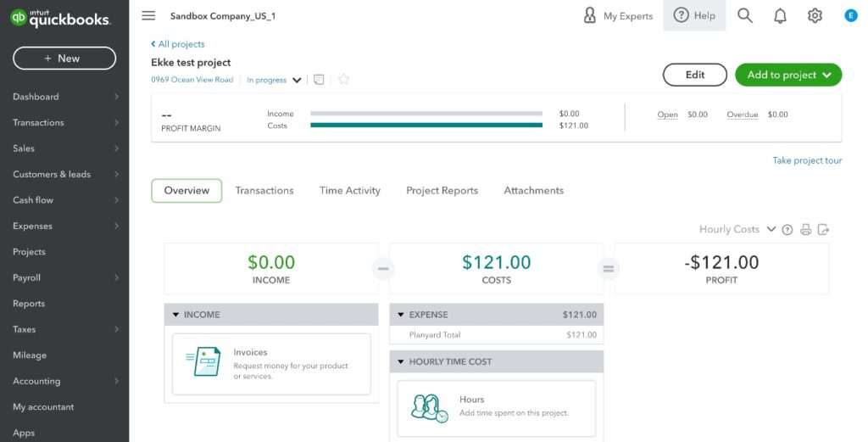Click the Overdue invoices label
Image resolution: width=868 pixels, height=442 pixels.
point(743,115)
